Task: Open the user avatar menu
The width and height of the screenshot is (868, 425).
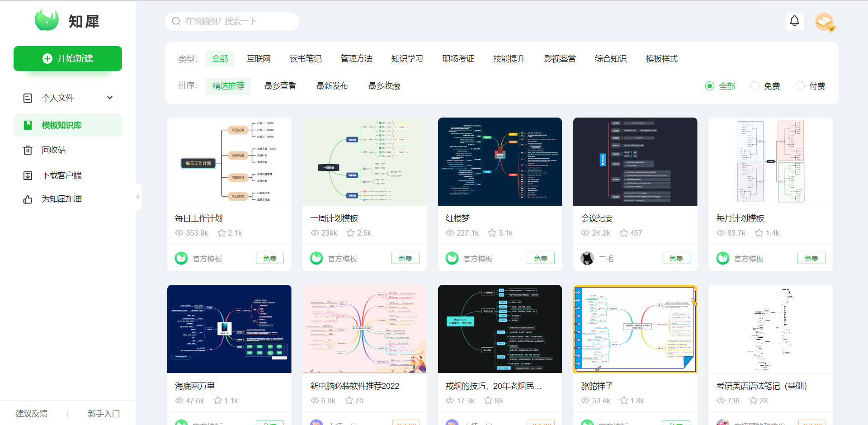Action: [824, 21]
